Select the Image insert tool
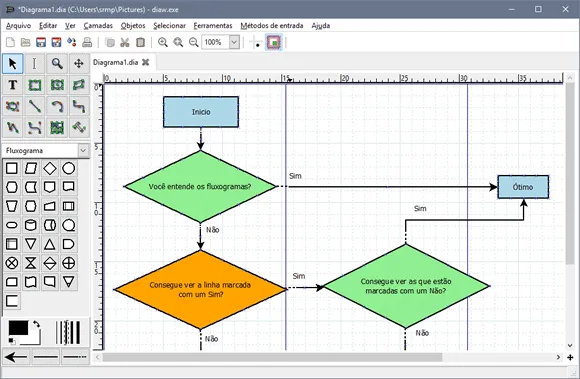 click(x=57, y=128)
